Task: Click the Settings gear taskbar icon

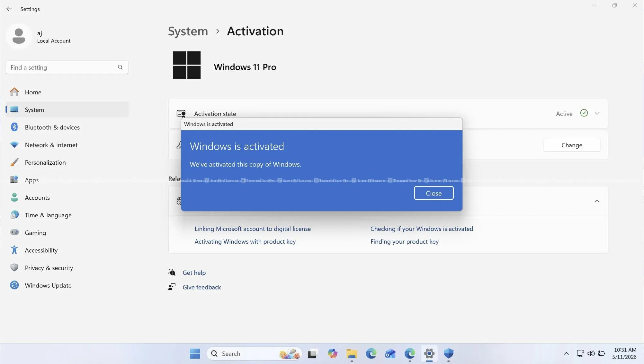Action: pyautogui.click(x=429, y=354)
